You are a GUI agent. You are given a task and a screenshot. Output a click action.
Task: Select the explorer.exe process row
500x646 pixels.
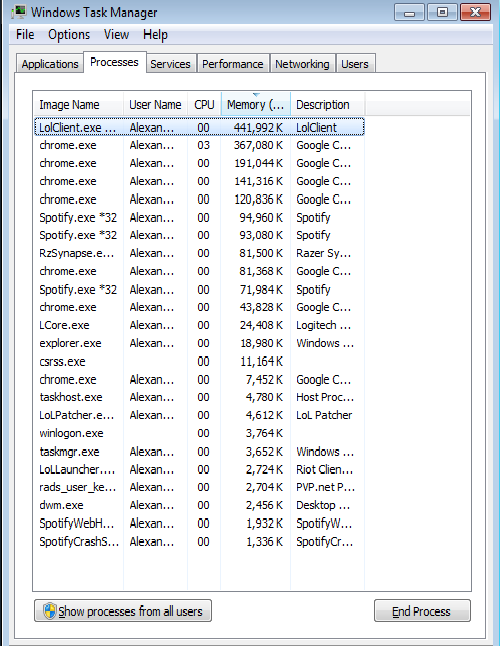coord(199,343)
